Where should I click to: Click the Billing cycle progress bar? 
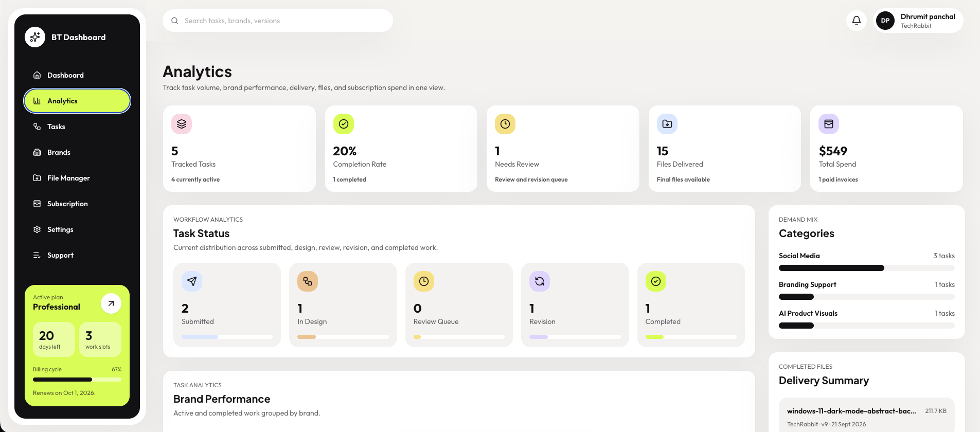pyautogui.click(x=77, y=380)
